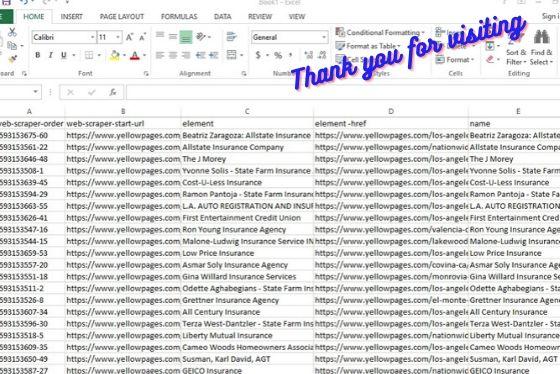Align text right
This screenshot has height=374, width=560.
186,55
